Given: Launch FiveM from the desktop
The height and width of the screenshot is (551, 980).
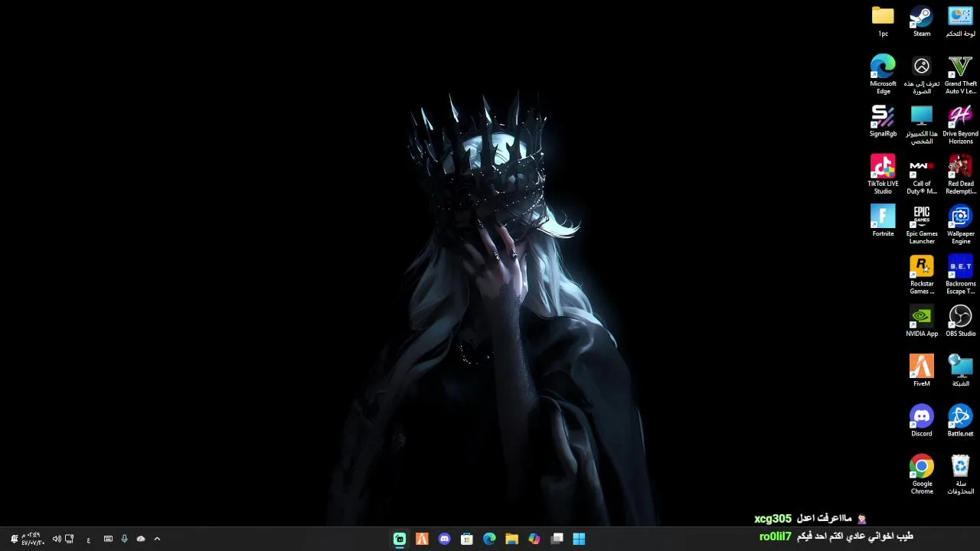Looking at the screenshot, I should (922, 371).
